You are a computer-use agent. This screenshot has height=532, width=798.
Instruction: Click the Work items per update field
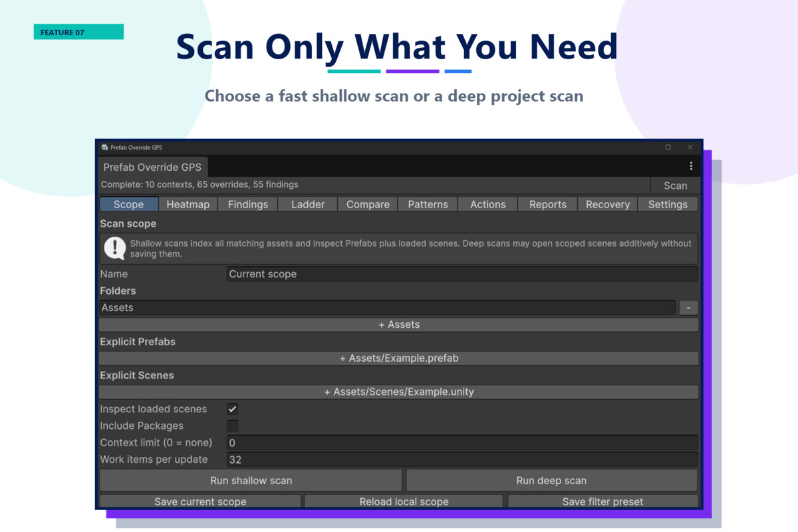pyautogui.click(x=462, y=460)
